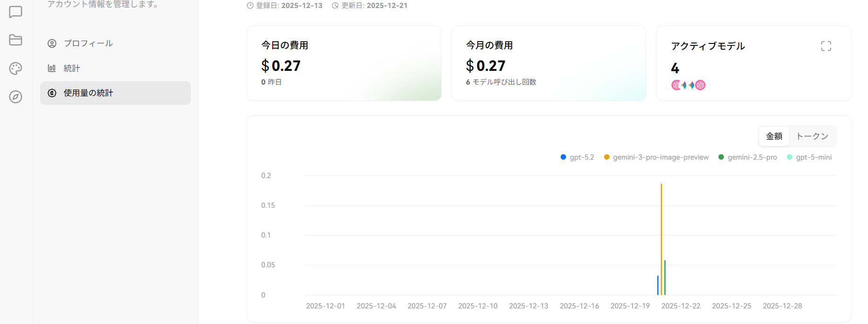Switch chart to 金額 tab

pyautogui.click(x=774, y=136)
